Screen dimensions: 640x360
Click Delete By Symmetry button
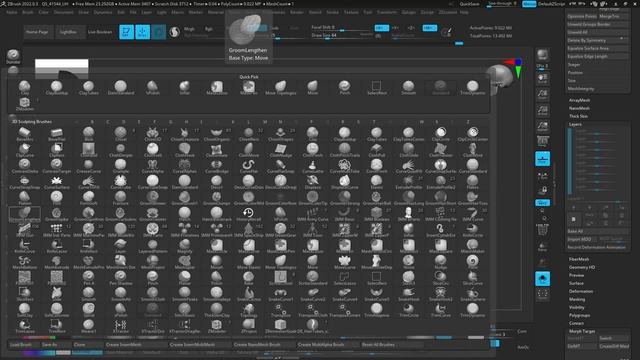click(x=598, y=40)
